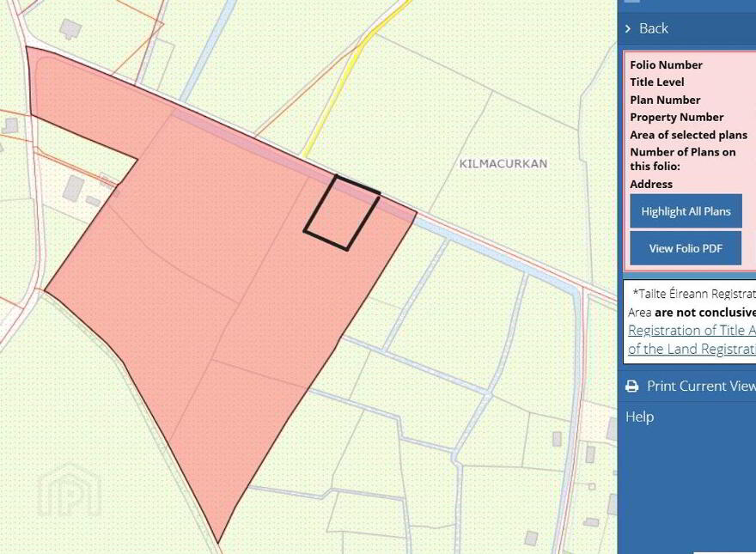Click the Plan Number field label
The height and width of the screenshot is (554, 756).
(665, 100)
